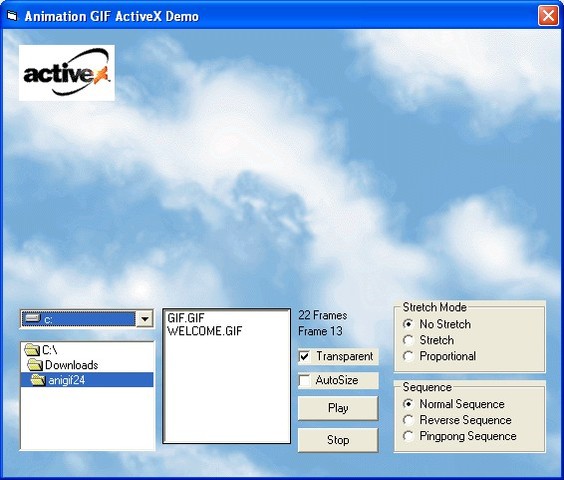
Task: Click the Stop button
Action: pos(338,440)
